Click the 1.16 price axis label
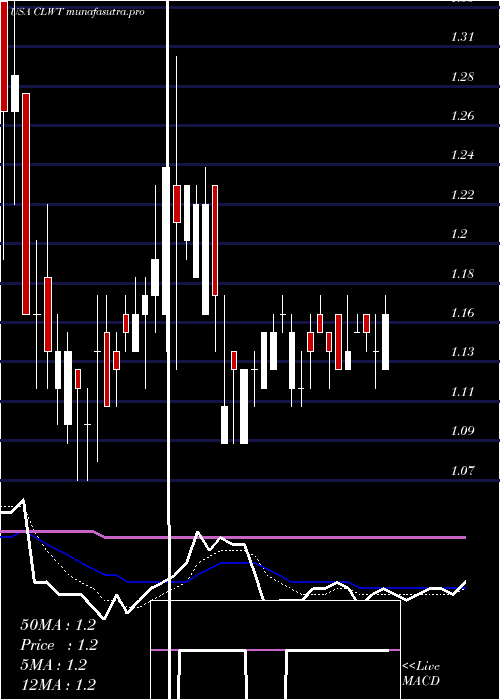Viewport: 500px width, 700px height. [462, 313]
